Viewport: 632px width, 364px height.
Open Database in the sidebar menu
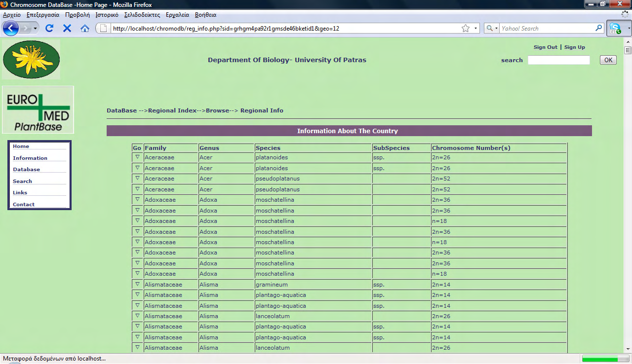26,170
